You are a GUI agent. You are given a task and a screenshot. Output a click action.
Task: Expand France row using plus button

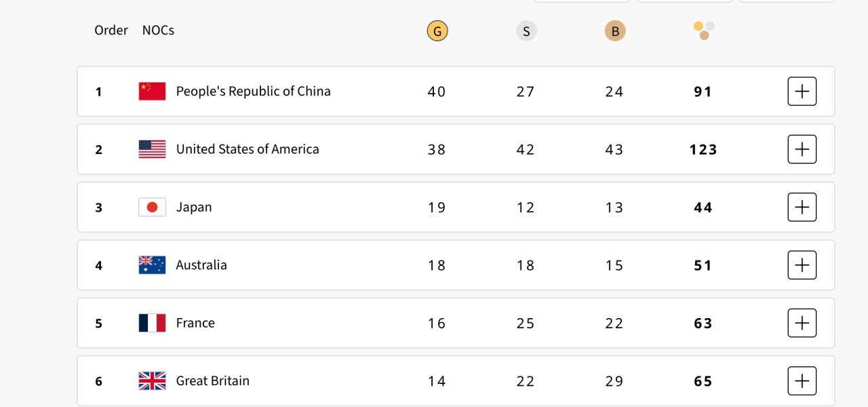pyautogui.click(x=802, y=323)
